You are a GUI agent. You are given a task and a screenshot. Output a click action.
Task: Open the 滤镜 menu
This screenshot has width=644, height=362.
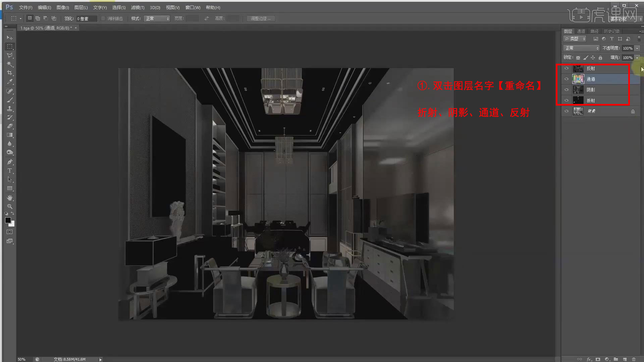point(137,7)
